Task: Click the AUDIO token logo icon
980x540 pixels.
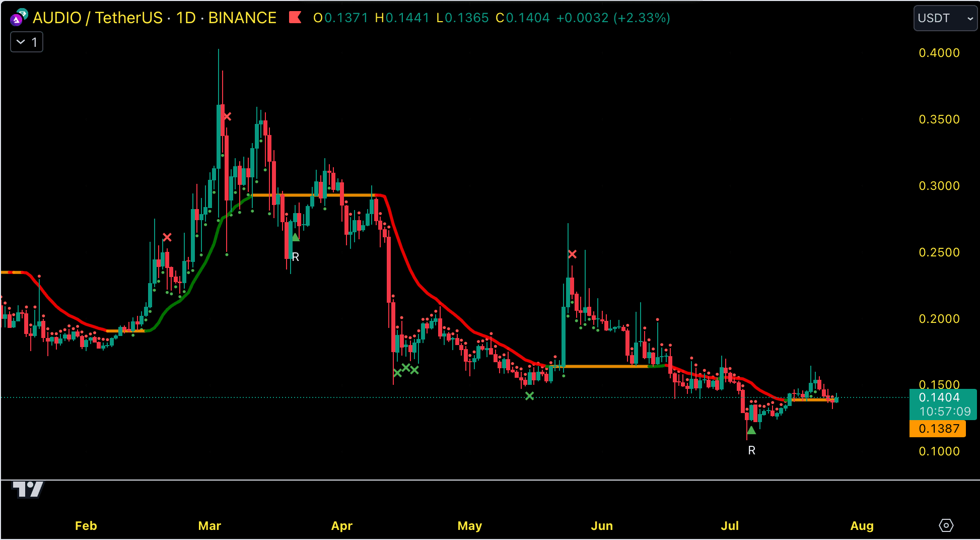Action: (19, 18)
